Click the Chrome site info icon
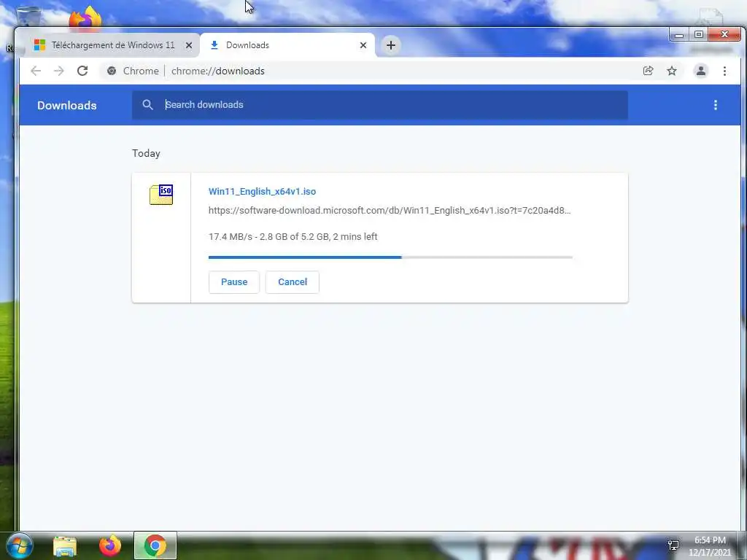The width and height of the screenshot is (747, 560). (112, 71)
